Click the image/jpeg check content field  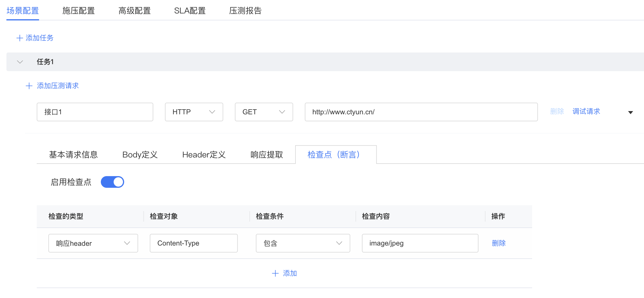click(x=420, y=243)
